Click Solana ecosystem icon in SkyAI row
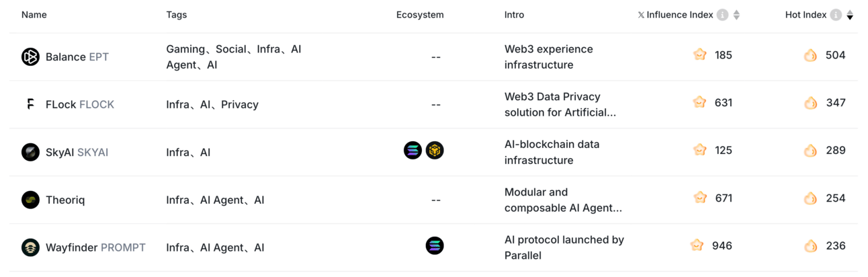The height and width of the screenshot is (277, 868). point(413,151)
